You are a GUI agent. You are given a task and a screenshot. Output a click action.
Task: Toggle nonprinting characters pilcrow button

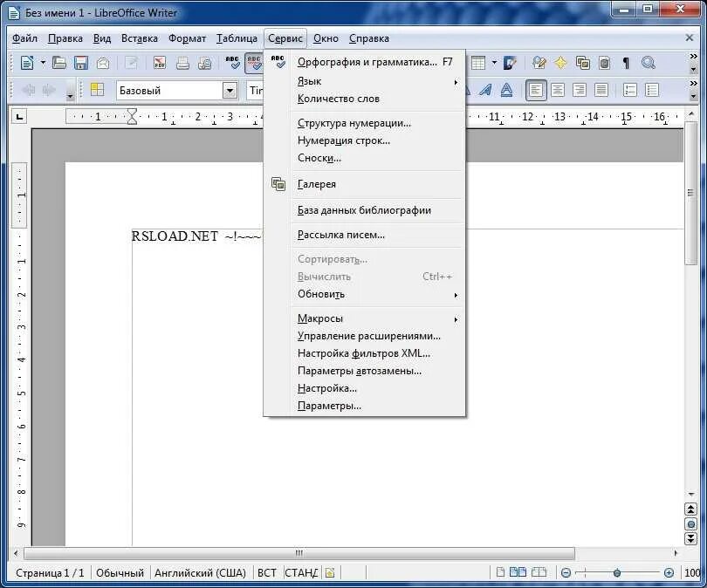pyautogui.click(x=626, y=63)
